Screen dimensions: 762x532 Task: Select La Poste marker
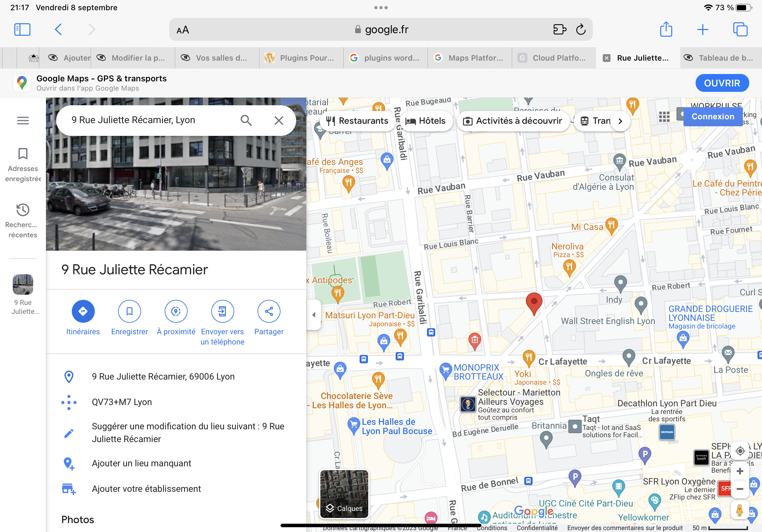728,355
